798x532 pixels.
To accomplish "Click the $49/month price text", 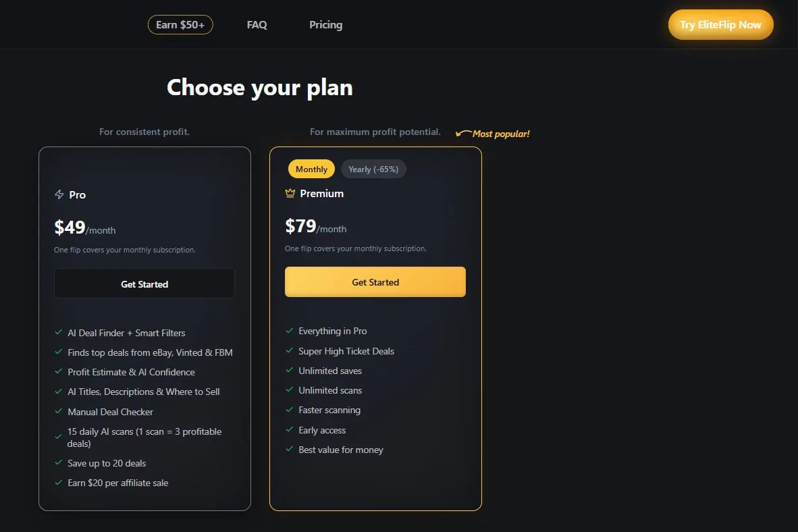I will [85, 228].
